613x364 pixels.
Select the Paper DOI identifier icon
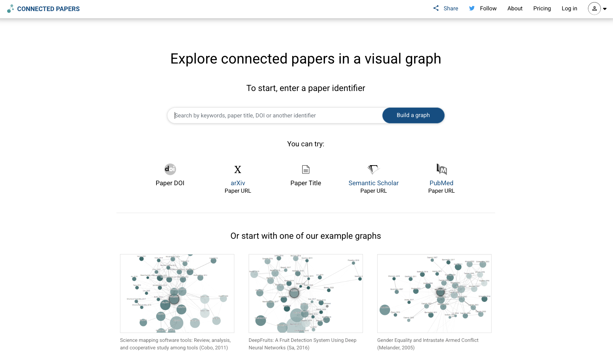click(170, 169)
